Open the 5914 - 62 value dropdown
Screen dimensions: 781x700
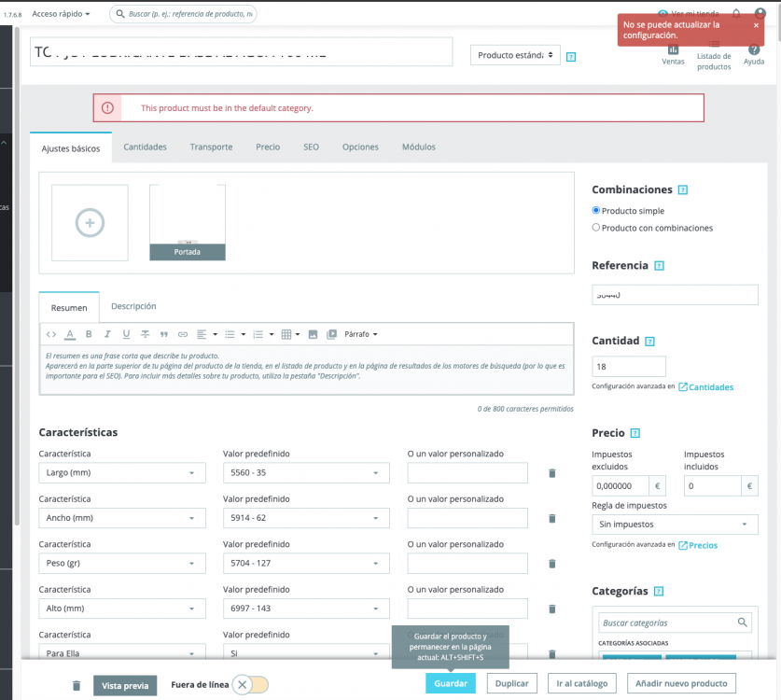point(306,518)
